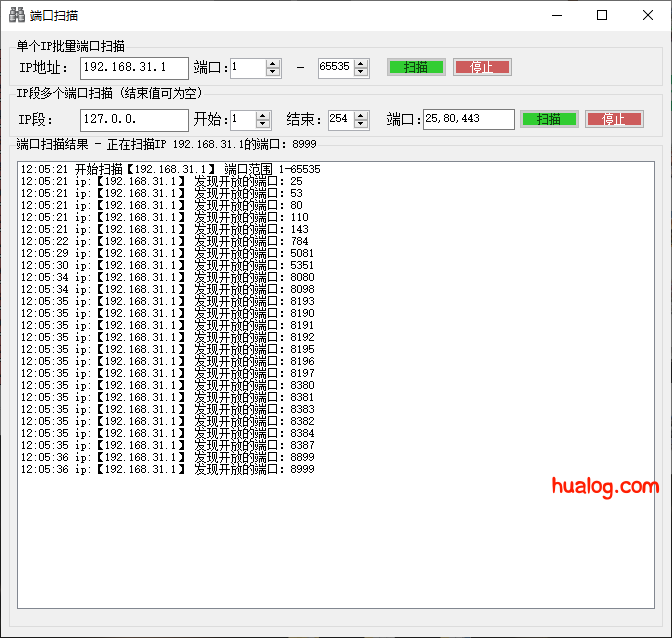The image size is (672, 638).
Task: Stop the IP段 scan with red 停止
Action: click(x=614, y=119)
